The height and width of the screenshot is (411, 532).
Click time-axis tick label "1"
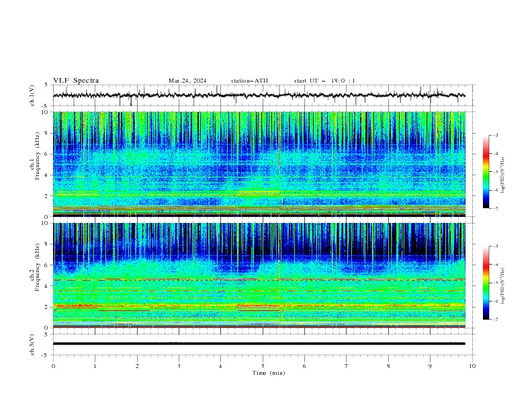[95, 366]
